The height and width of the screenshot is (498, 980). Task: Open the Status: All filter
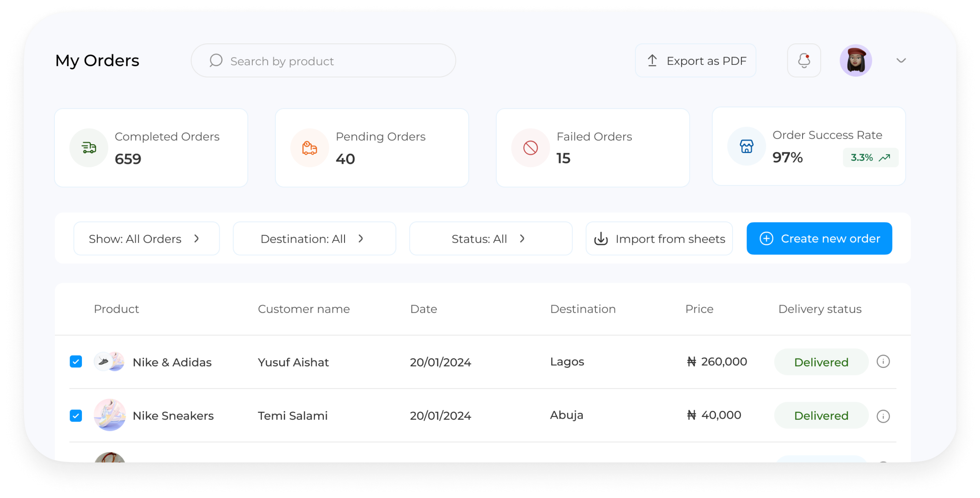click(x=491, y=239)
